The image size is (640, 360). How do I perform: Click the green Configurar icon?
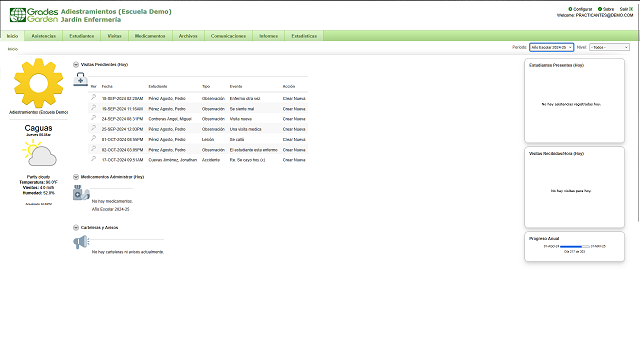[x=570, y=9]
